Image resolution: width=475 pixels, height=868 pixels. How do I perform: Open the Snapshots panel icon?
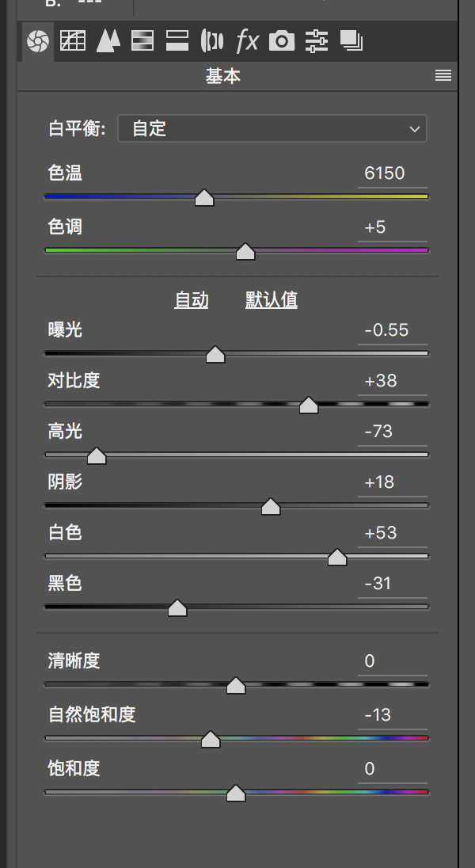351,40
